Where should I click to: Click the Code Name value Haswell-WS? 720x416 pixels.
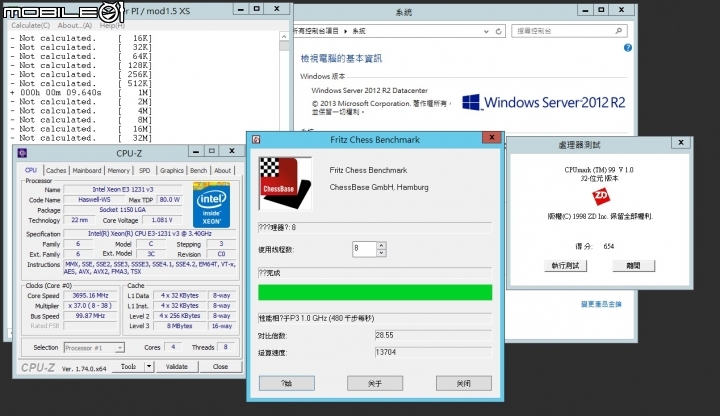94,200
